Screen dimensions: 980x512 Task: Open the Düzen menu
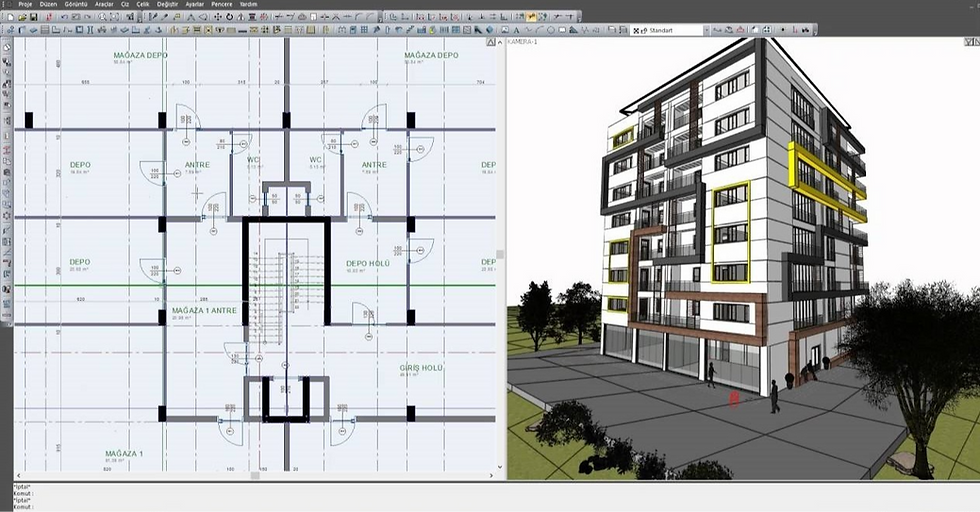(x=48, y=4)
